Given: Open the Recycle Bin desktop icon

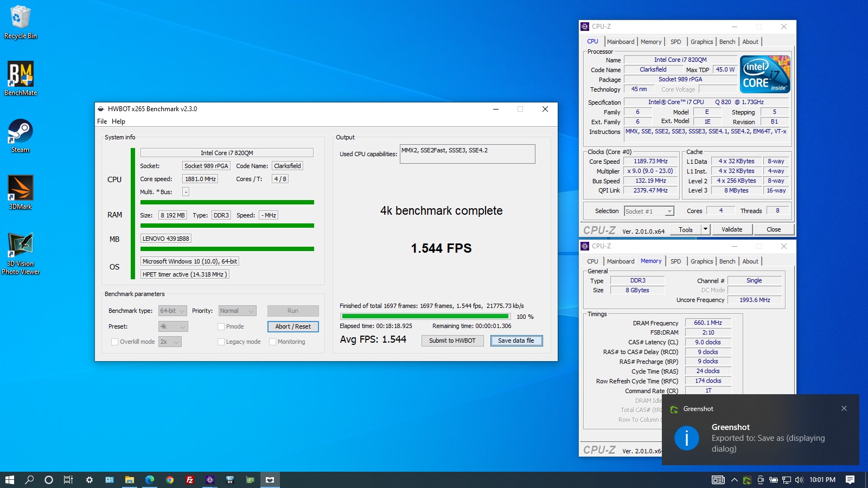Looking at the screenshot, I should [x=21, y=22].
